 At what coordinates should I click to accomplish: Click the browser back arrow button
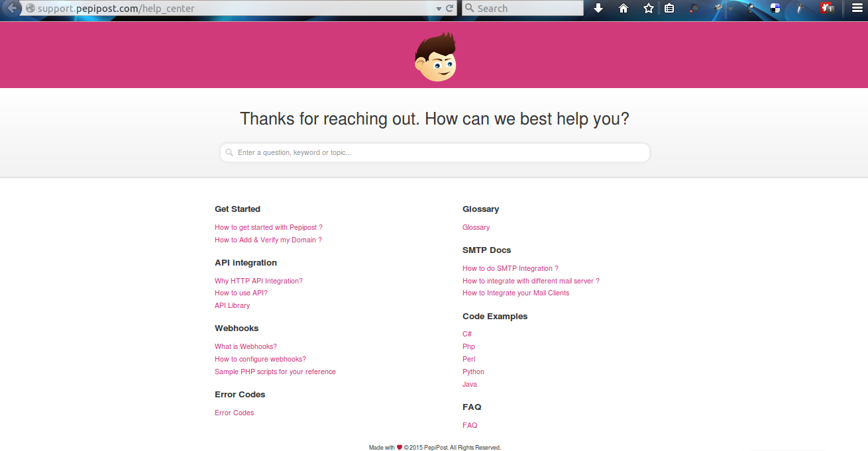(x=11, y=8)
